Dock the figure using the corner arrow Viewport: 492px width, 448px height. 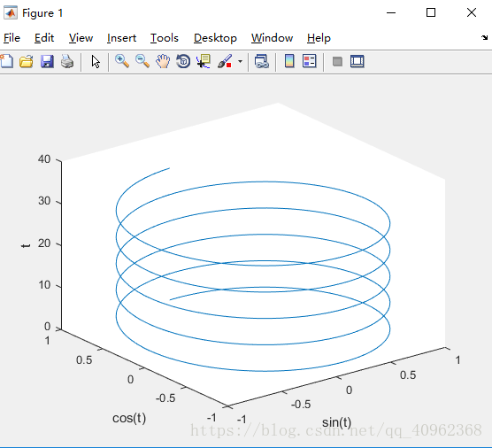tap(484, 38)
